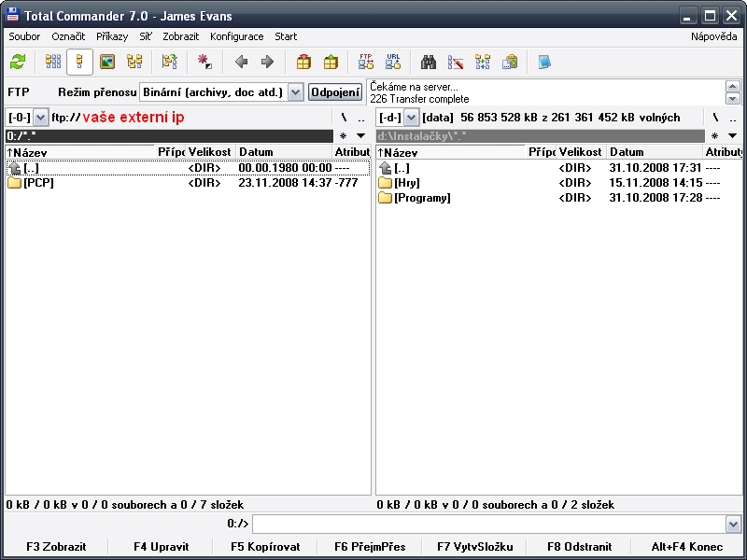Expand the Režim přenosu transfer mode dropdown

(295, 91)
